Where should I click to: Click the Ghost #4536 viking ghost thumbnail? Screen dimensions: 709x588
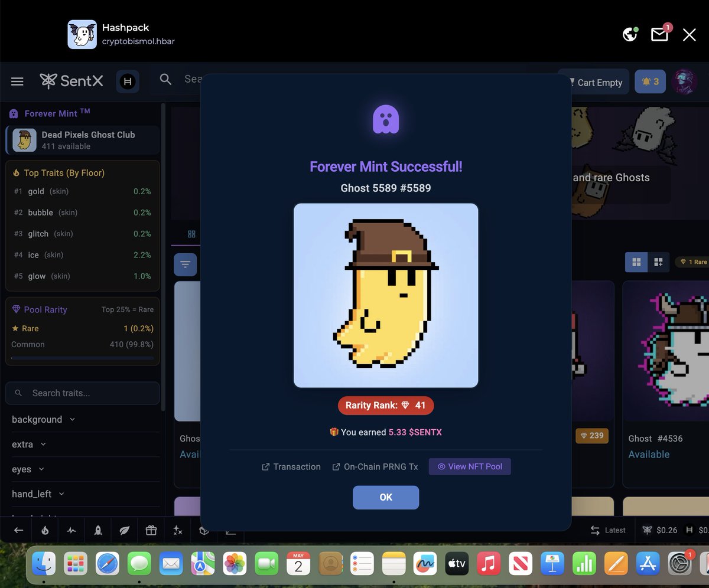pos(666,351)
